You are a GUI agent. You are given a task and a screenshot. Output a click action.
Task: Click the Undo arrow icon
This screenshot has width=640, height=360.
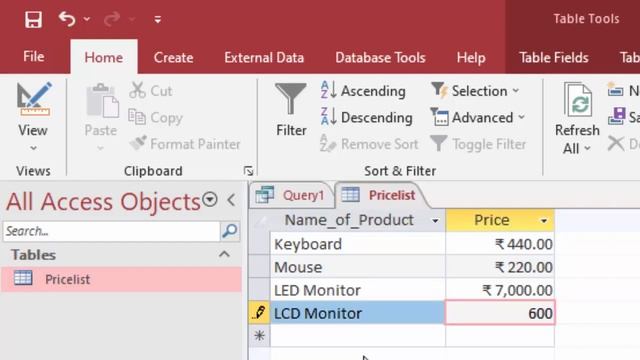click(x=67, y=19)
